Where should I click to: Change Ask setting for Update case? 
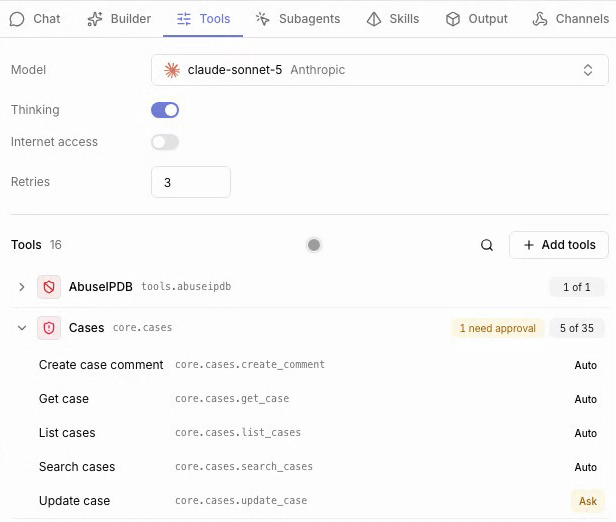coord(588,501)
